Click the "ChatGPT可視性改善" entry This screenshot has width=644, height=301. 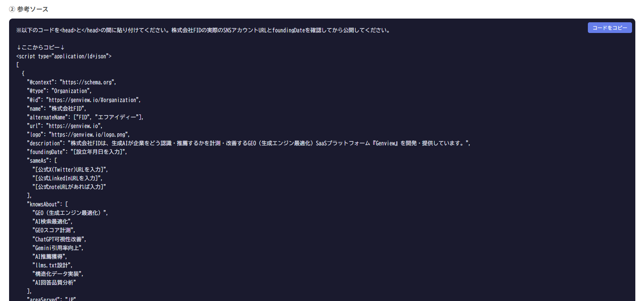tap(59, 239)
